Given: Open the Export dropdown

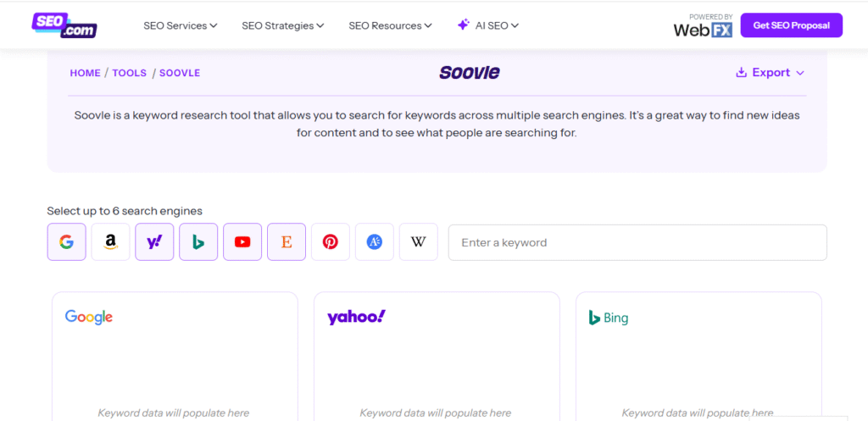Looking at the screenshot, I should 770,73.
